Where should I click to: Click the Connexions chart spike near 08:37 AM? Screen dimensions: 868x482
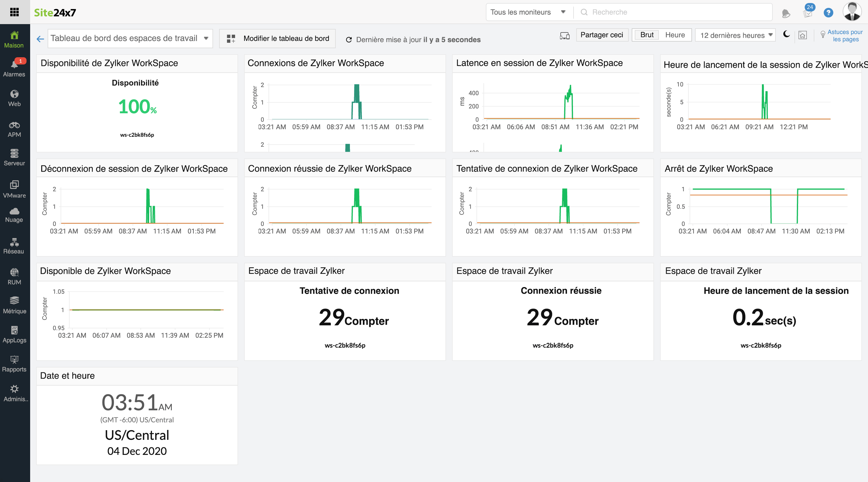click(x=357, y=102)
